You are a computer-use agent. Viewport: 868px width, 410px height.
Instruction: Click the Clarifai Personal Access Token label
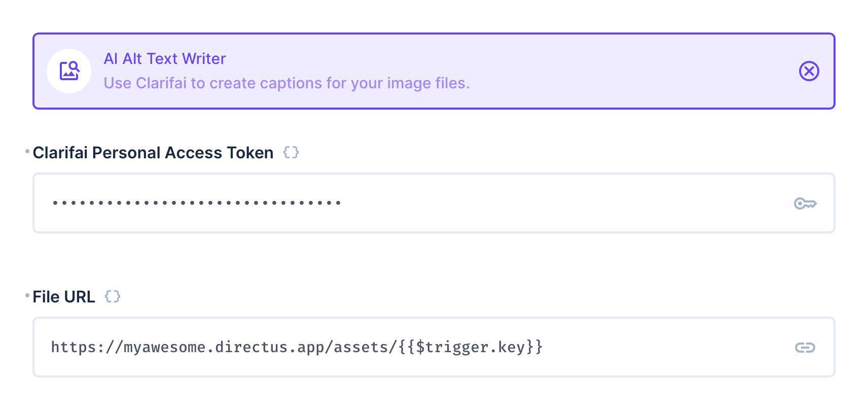(153, 153)
